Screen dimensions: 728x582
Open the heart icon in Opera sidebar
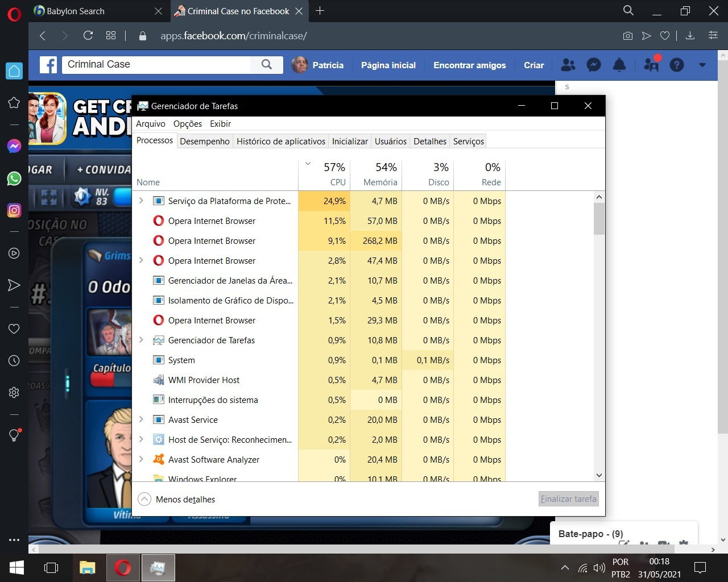(14, 329)
